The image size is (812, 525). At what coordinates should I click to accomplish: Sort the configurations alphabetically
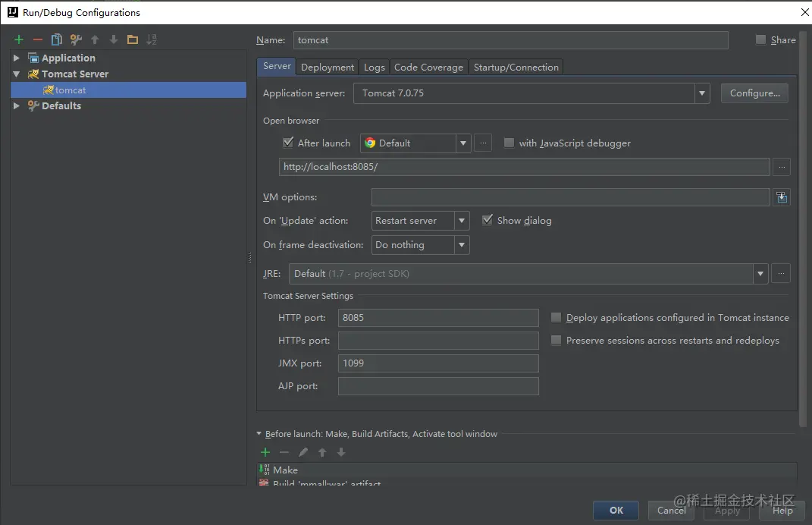tap(152, 39)
